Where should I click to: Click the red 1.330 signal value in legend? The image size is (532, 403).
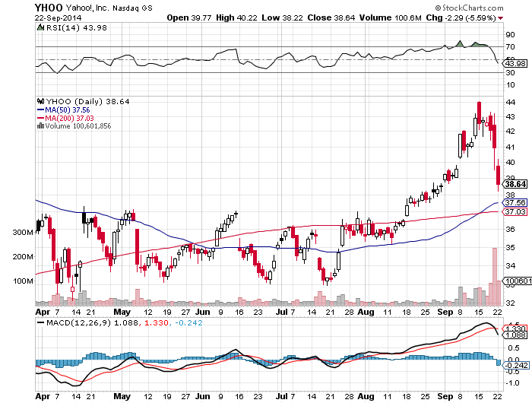point(156,322)
